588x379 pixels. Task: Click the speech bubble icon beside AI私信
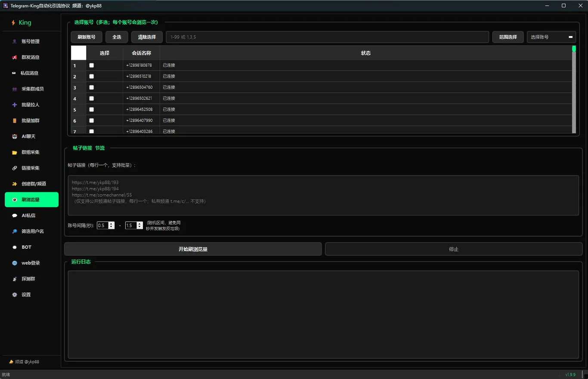(x=15, y=216)
